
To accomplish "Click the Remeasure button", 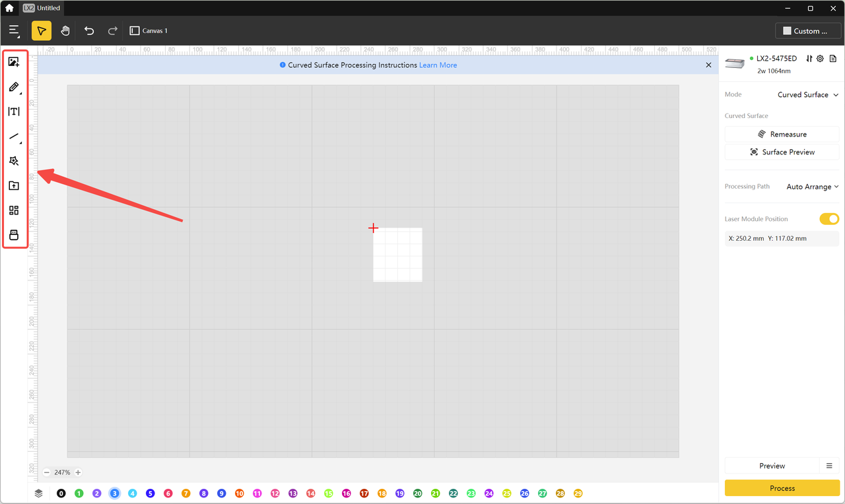I will [782, 134].
